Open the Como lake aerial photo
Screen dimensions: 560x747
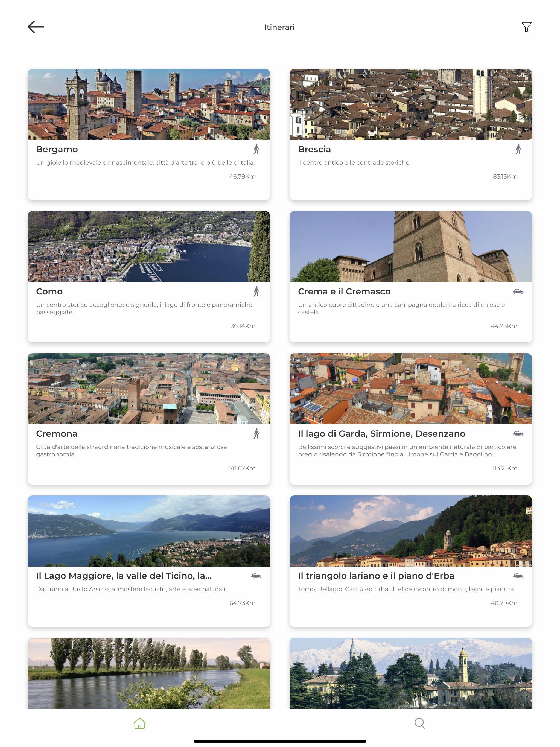coord(148,247)
